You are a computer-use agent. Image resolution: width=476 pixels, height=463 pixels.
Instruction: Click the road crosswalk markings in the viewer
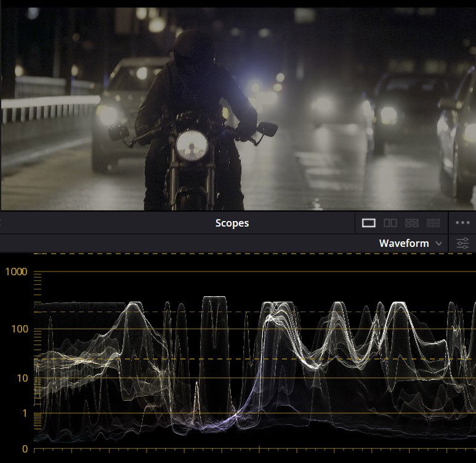click(320, 169)
